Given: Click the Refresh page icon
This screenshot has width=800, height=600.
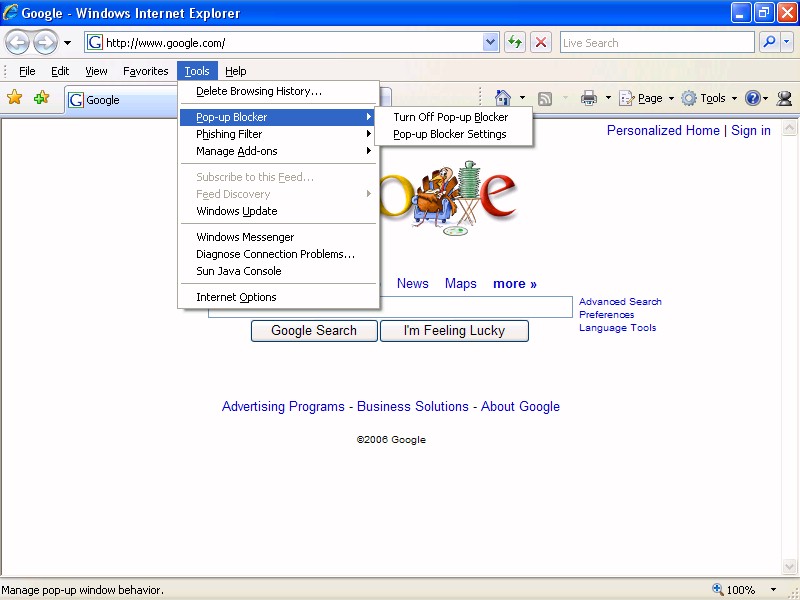Looking at the screenshot, I should point(515,42).
